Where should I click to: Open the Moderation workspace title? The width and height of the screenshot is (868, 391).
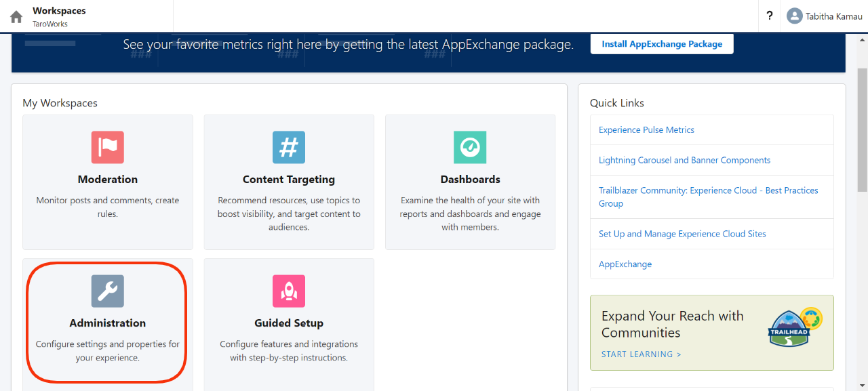click(x=108, y=180)
